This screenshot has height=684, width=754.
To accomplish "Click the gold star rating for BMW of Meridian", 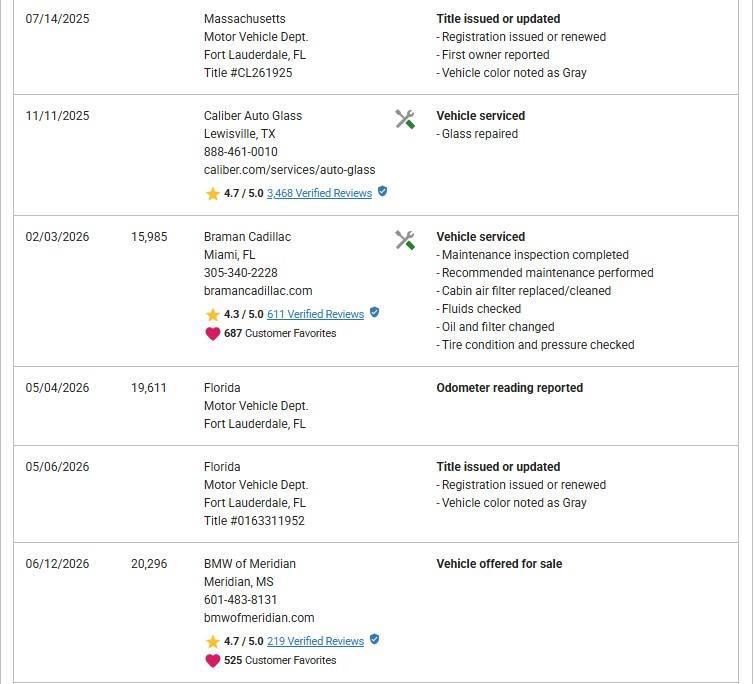I will [213, 642].
